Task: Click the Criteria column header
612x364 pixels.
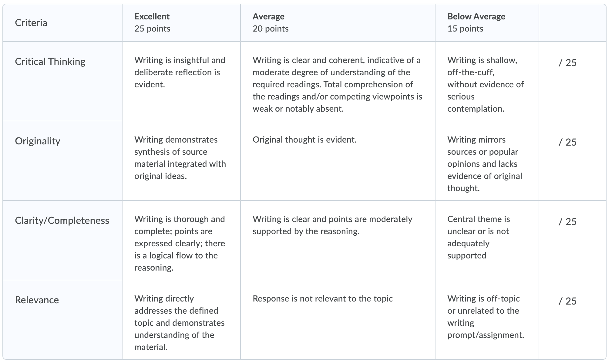Action: (62, 23)
